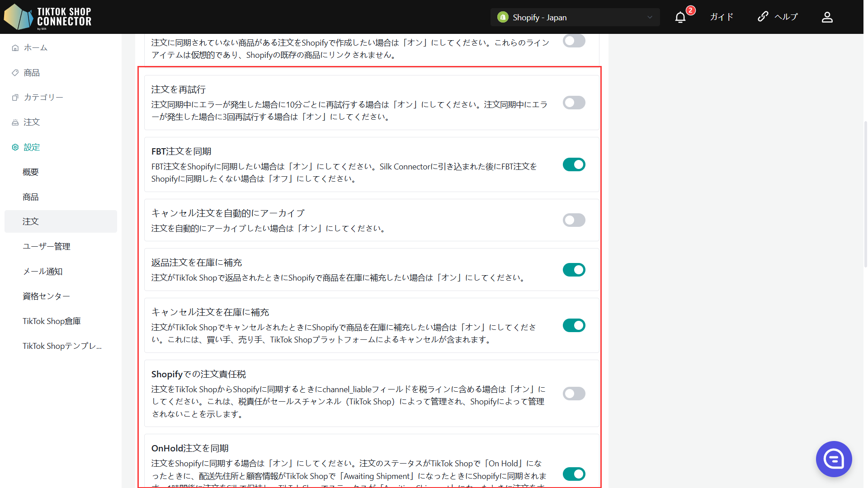Click the Shopify store logo icon
This screenshot has width=868, height=488.
(x=503, y=17)
